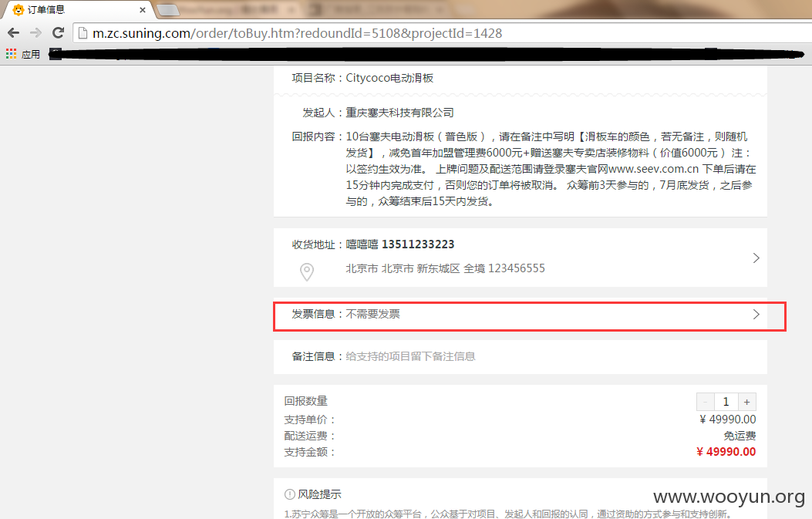Click initiator 重庆塞夫科技有限公司
This screenshot has width=812, height=519.
point(399,113)
